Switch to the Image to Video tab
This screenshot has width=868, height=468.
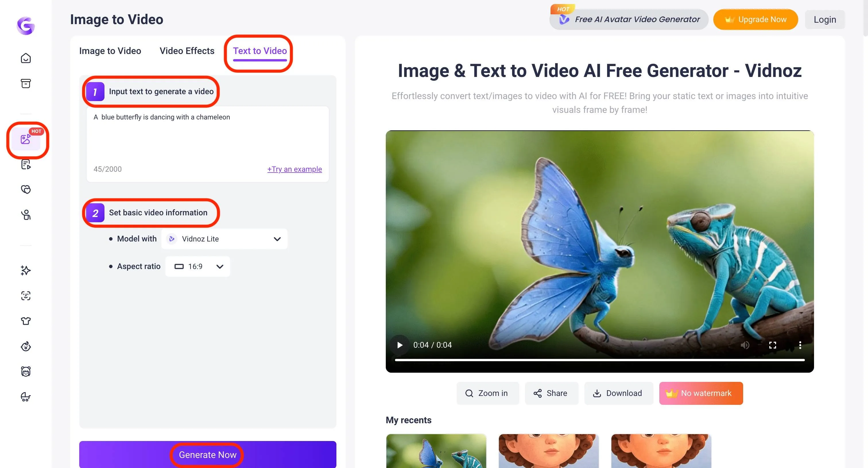point(110,51)
